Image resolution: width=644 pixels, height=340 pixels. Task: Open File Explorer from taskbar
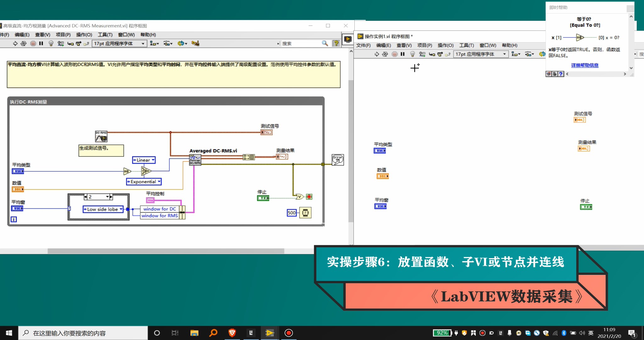(194, 333)
